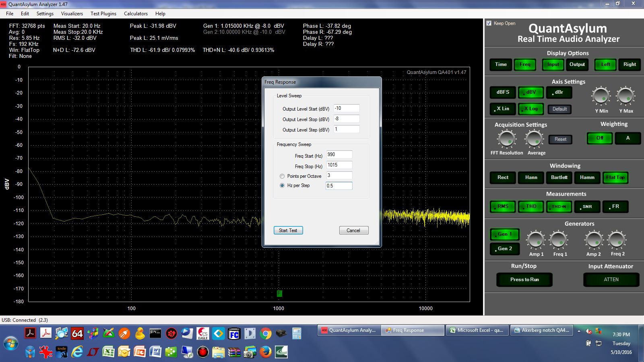Image resolution: width=644 pixels, height=362 pixels.
Task: Click the Windows Start orb
Action: point(10,343)
